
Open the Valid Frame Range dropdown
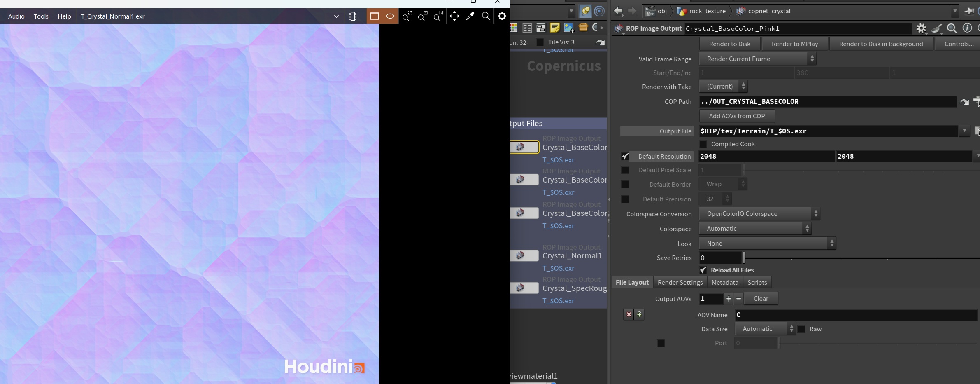coord(758,59)
